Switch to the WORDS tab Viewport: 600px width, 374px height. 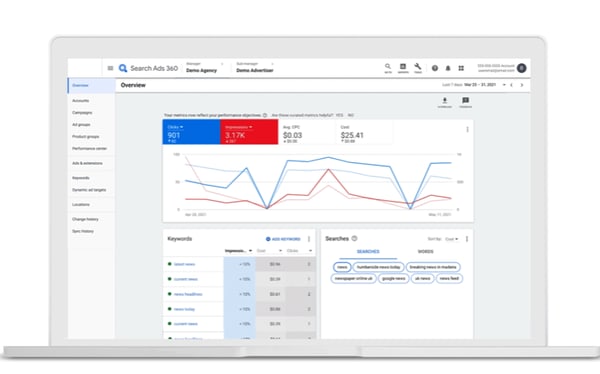click(x=425, y=252)
